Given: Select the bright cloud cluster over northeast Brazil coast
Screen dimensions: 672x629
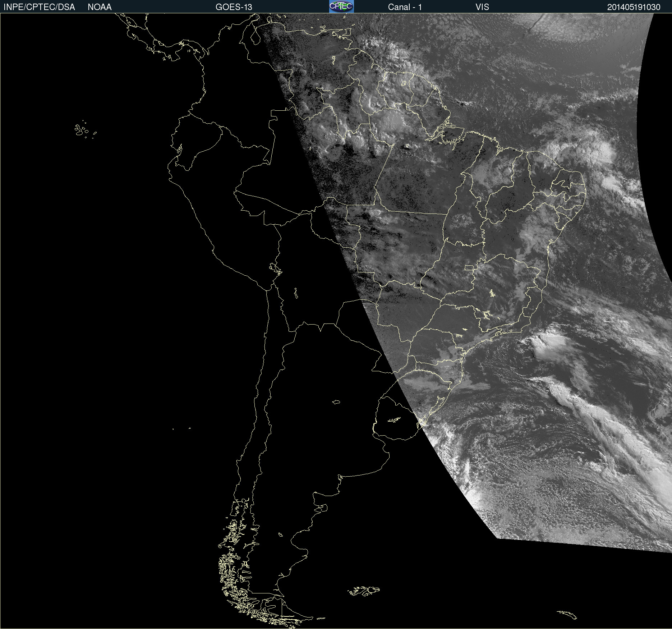Looking at the screenshot, I should (x=582, y=151).
